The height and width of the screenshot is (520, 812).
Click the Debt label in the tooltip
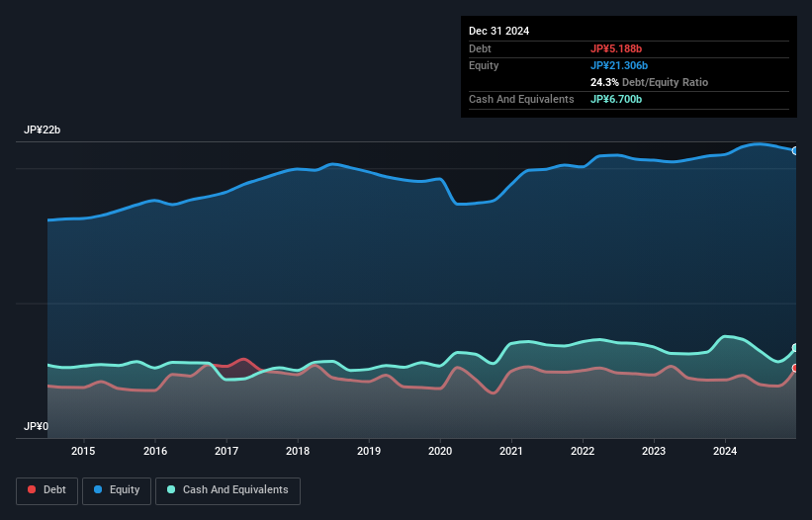pos(480,48)
